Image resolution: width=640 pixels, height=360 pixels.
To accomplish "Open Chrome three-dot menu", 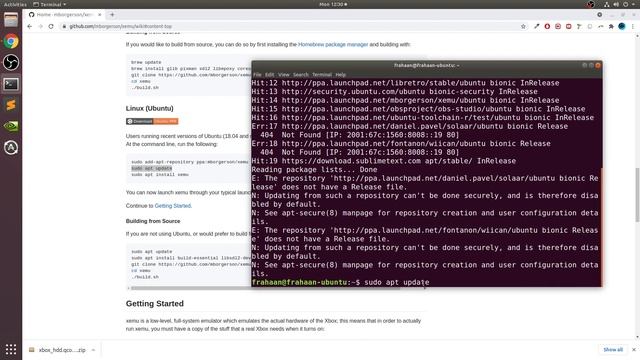I will coord(633,26).
